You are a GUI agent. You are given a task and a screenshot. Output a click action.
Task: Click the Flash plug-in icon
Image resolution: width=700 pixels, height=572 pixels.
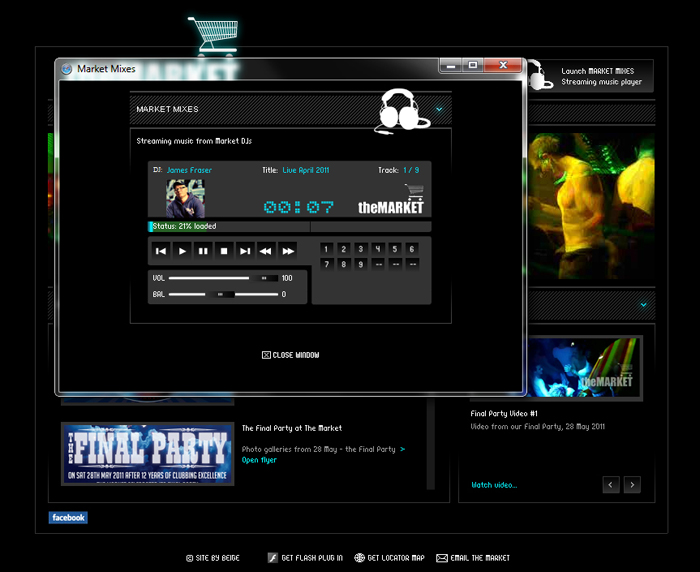coord(272,558)
